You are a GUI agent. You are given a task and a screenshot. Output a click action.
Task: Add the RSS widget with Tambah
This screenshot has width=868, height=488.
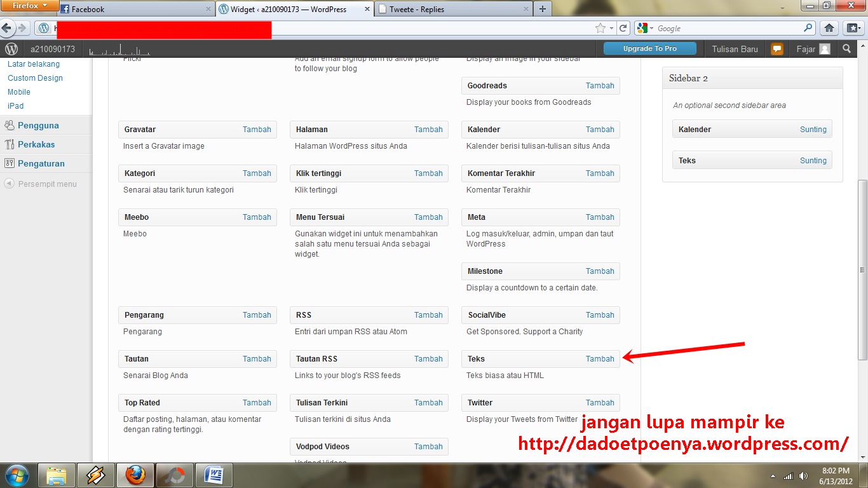[428, 315]
